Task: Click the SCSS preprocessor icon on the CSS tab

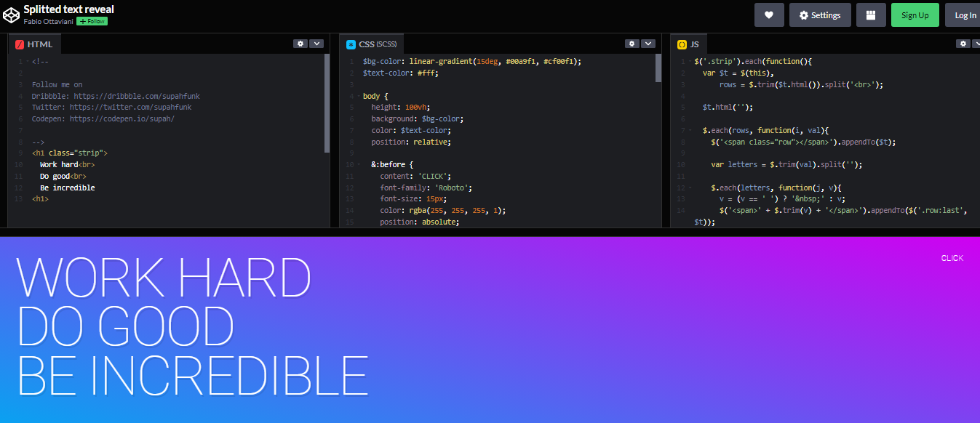Action: click(x=351, y=44)
